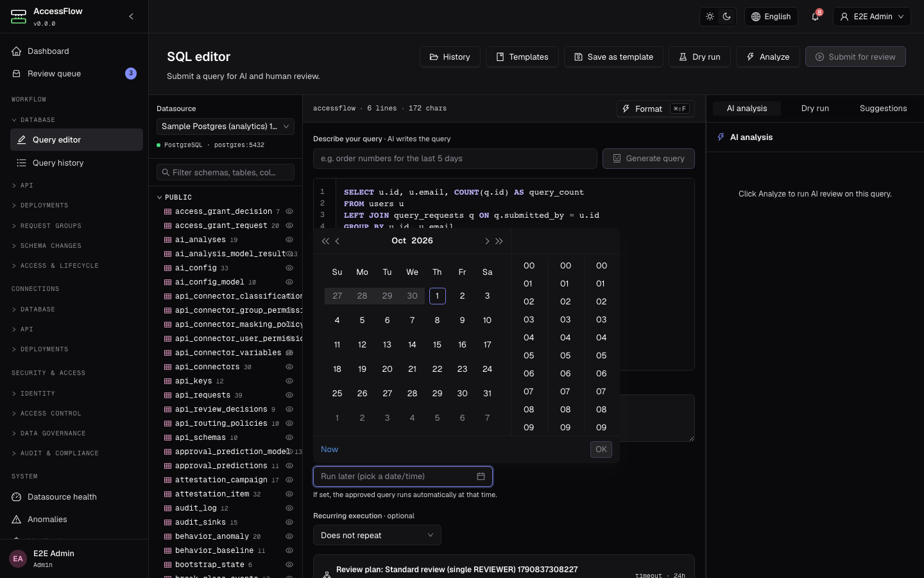Image resolution: width=924 pixels, height=578 pixels.
Task: Jump to next year in calendar
Action: click(x=499, y=241)
